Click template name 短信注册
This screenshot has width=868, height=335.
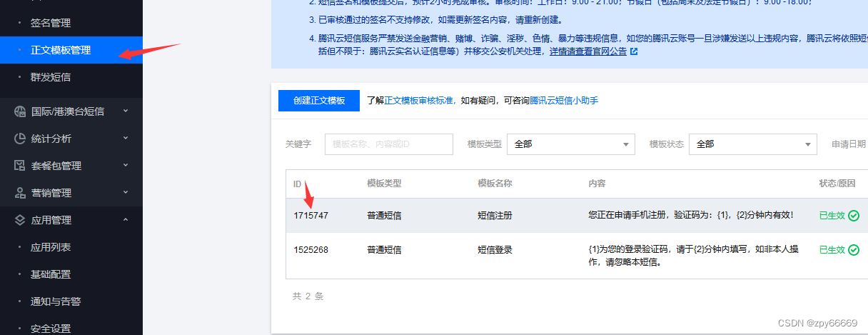point(495,215)
